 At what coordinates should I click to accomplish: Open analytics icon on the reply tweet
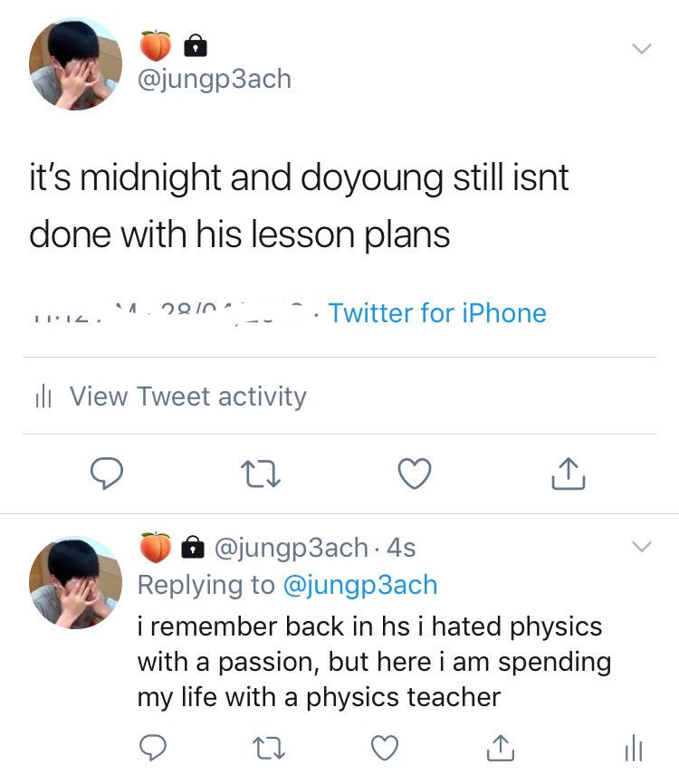click(634, 748)
